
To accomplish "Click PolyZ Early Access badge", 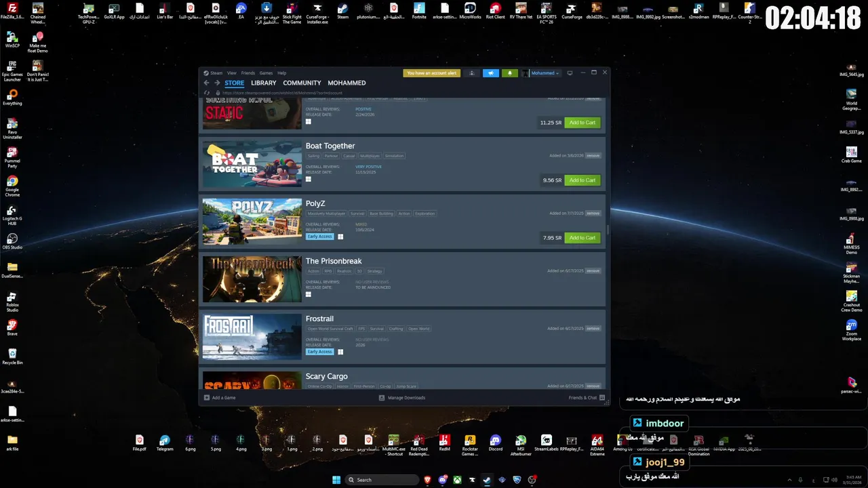I will [x=320, y=237].
